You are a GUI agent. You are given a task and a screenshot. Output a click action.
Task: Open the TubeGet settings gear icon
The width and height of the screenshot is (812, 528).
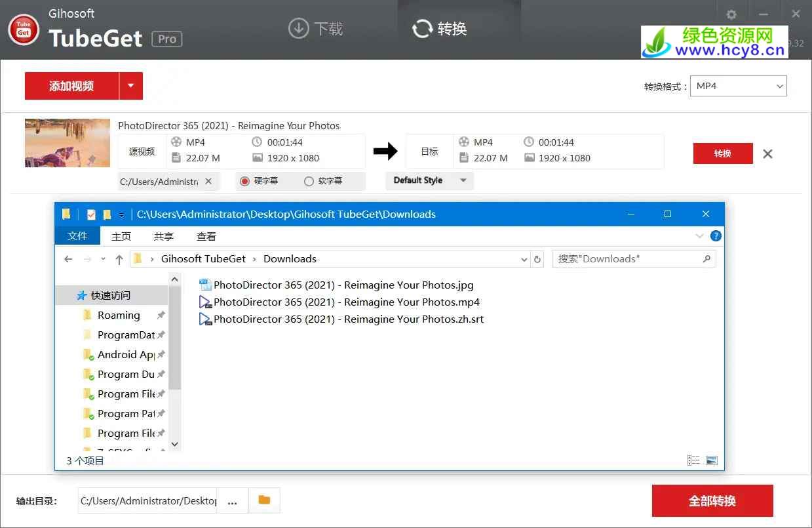[x=731, y=14]
